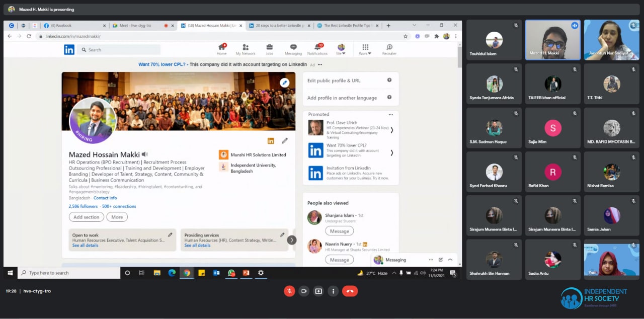Open the Chrome tab search dropdown
644x319 pixels.
[415, 25]
